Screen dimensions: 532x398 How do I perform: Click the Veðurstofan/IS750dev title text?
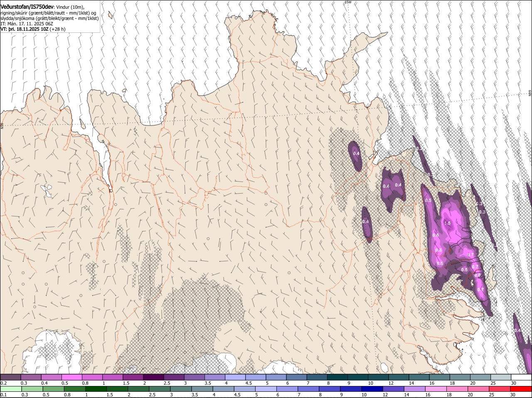point(27,7)
